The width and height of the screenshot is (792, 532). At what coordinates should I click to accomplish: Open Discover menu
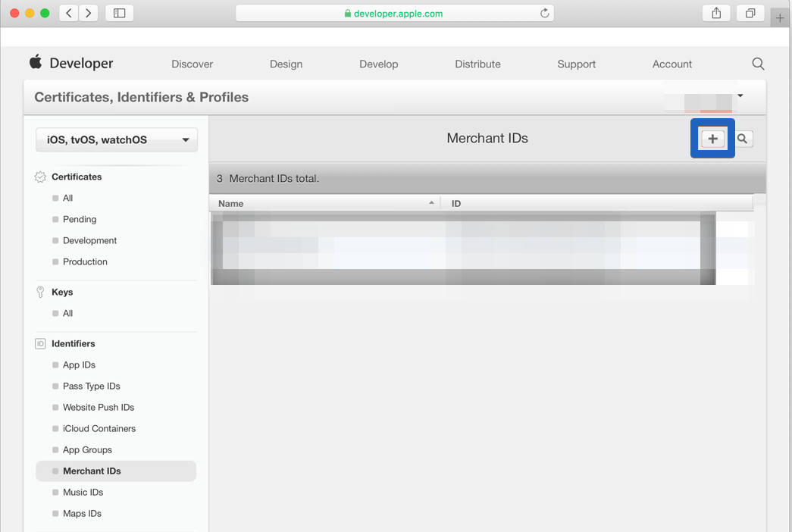coord(192,64)
